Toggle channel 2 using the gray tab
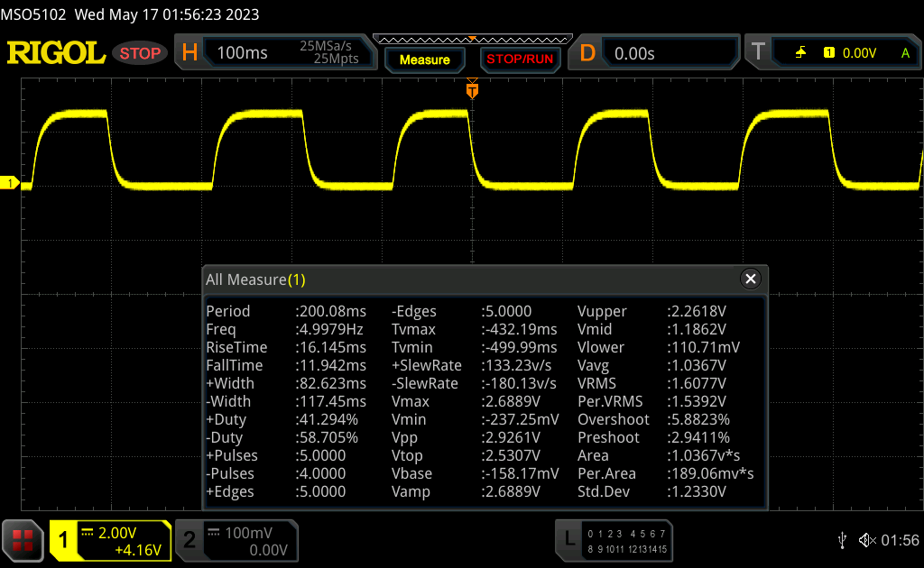The height and width of the screenshot is (568, 924). pos(189,540)
